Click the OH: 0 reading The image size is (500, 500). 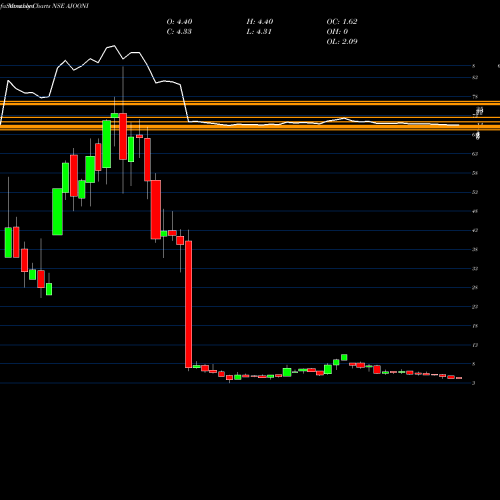(x=337, y=31)
